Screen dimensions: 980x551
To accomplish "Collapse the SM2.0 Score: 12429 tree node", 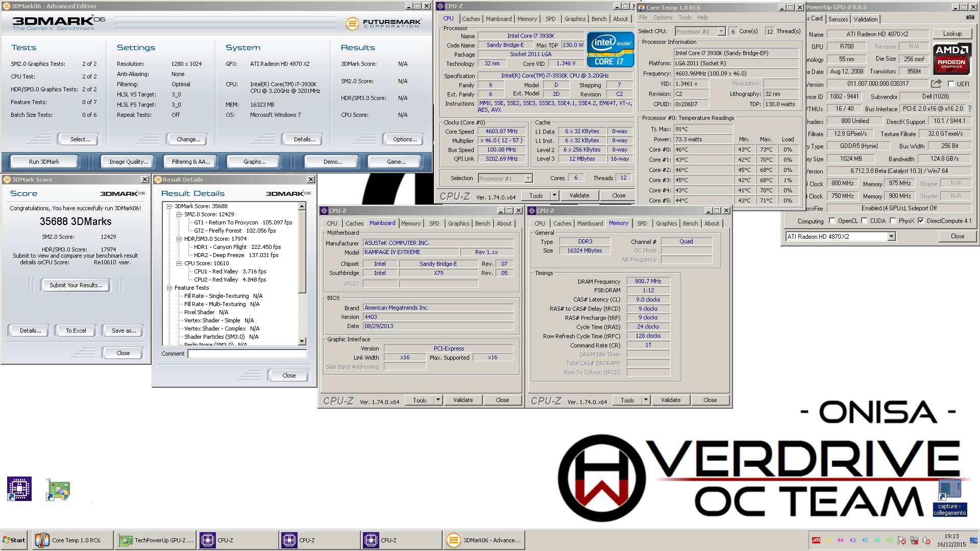I will pyautogui.click(x=179, y=215).
